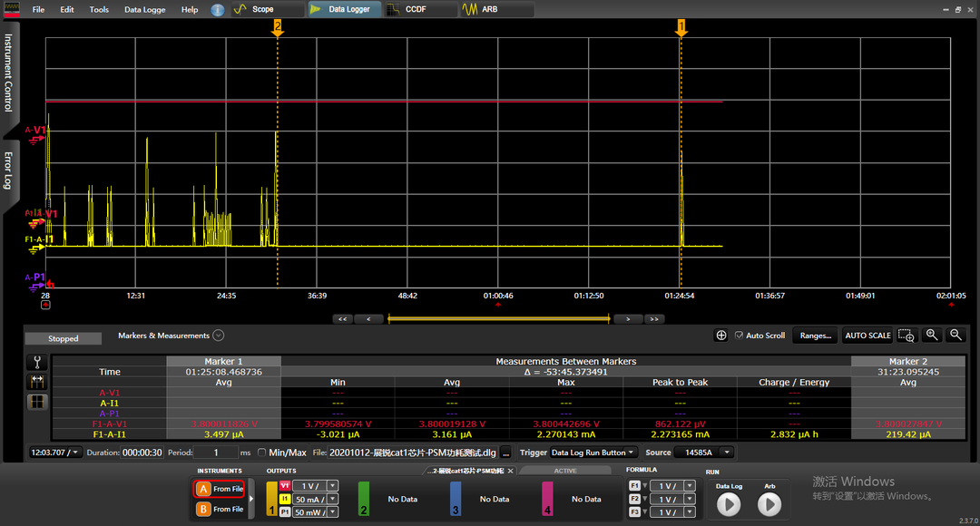Start the Data Log run button
The width and height of the screenshot is (980, 526).
click(x=729, y=504)
